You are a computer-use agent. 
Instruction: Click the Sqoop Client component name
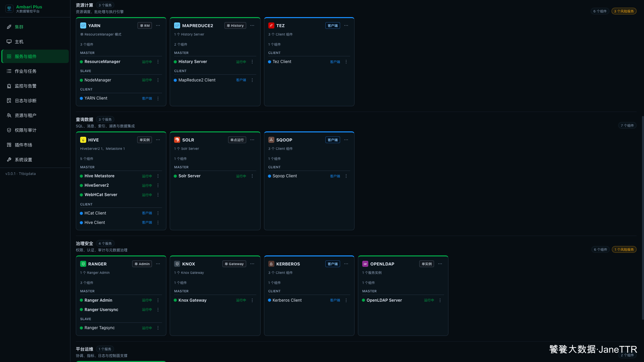click(284, 176)
